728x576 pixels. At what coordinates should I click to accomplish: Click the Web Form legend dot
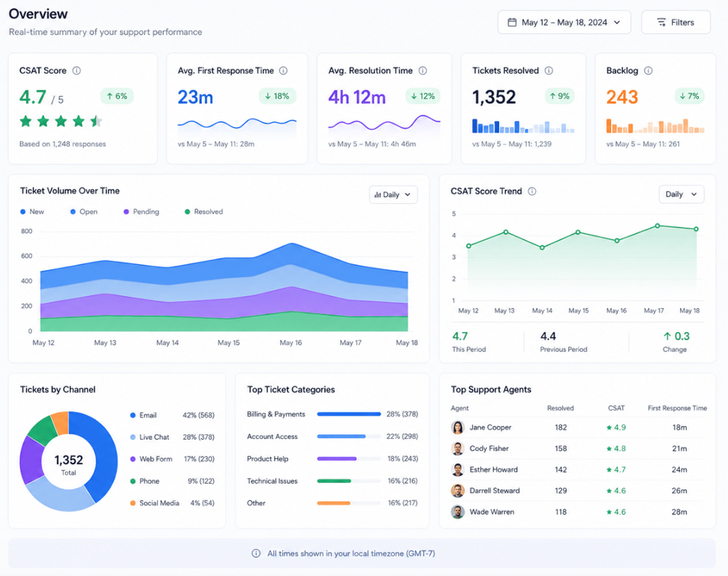point(133,459)
